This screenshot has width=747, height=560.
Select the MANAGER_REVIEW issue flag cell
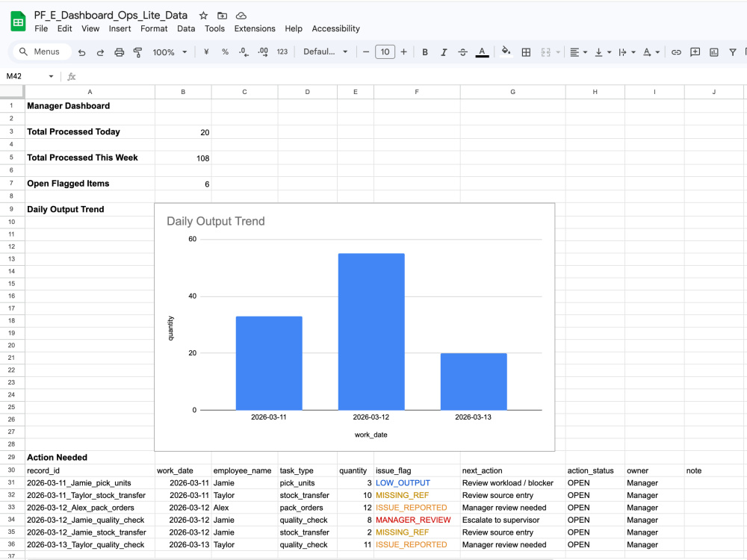click(417, 520)
